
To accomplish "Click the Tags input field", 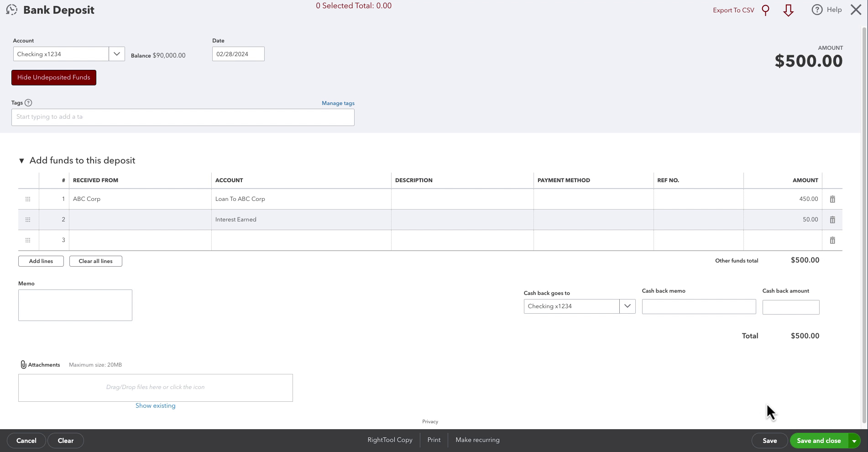I will tap(183, 117).
